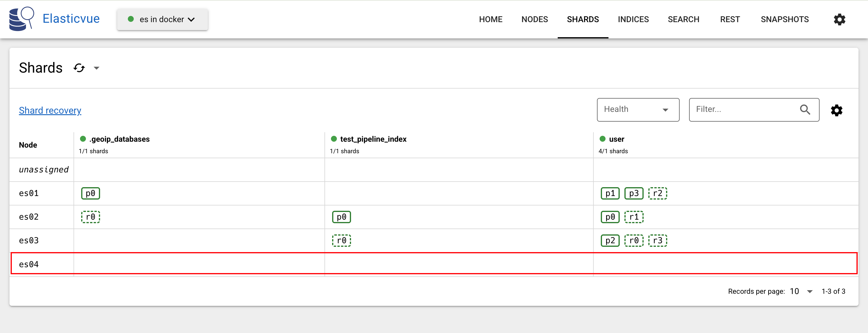
Task: Select .geoip_databases p0 shard on es01
Action: [x=91, y=193]
